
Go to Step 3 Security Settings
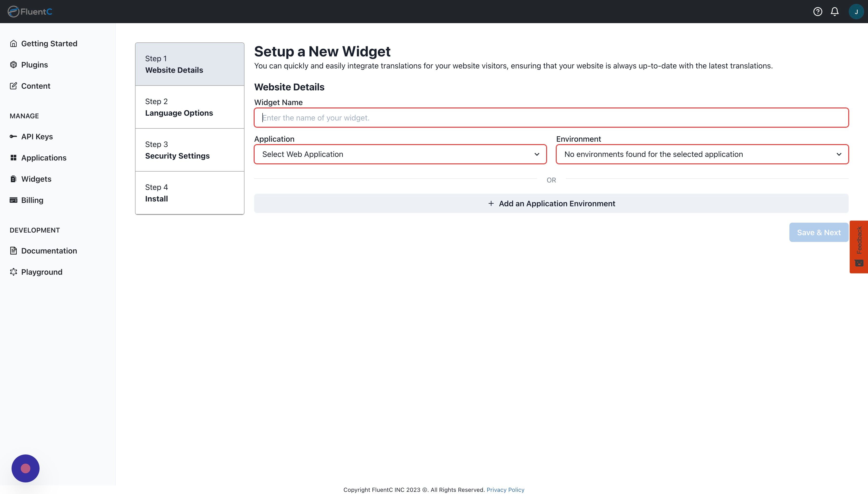click(x=190, y=150)
